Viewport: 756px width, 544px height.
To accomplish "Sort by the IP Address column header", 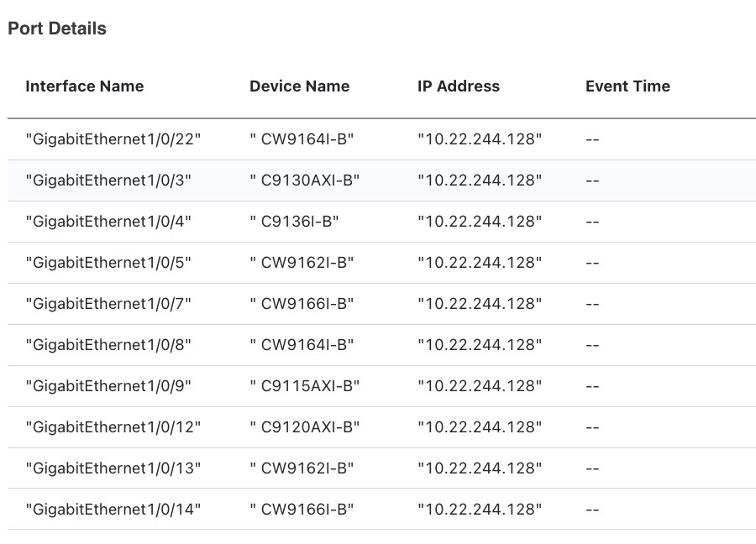I will [459, 86].
